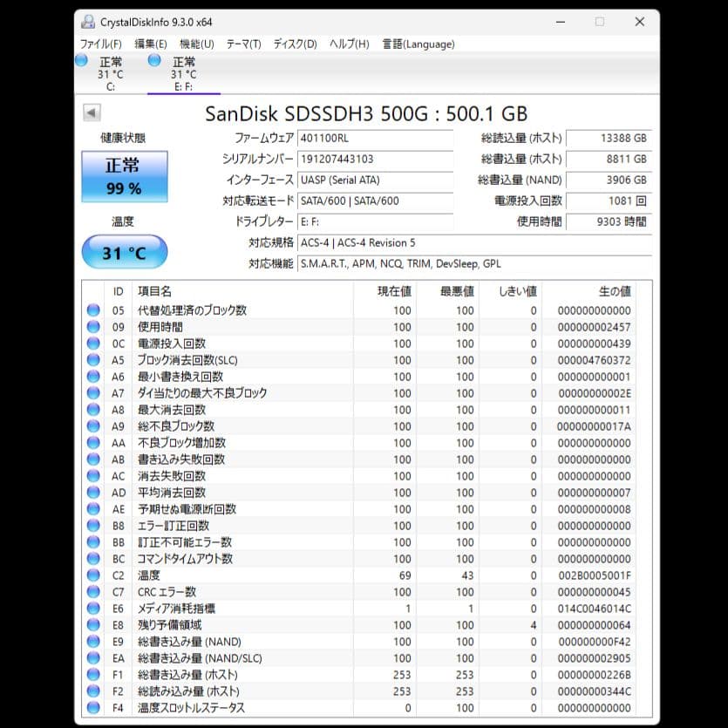The height and width of the screenshot is (728, 728).
Task: Click raw value 014C0046014C
Action: pyautogui.click(x=595, y=609)
